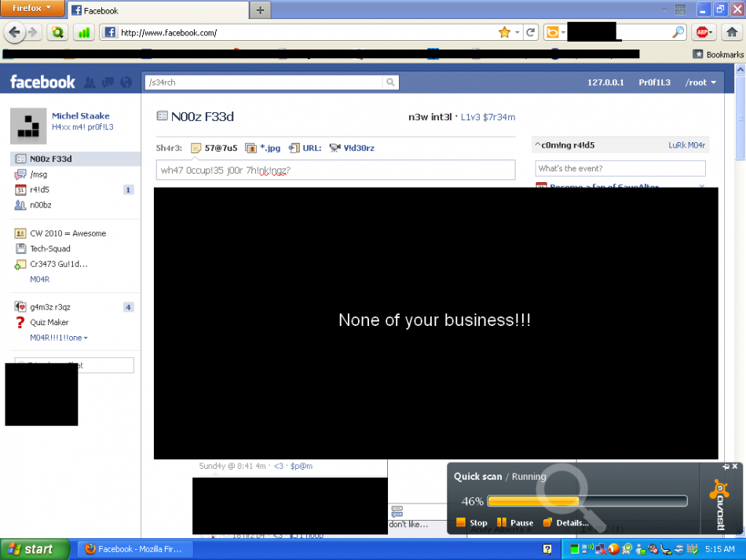
Task: Click the page vertical scrollbar thumb
Action: click(740, 118)
